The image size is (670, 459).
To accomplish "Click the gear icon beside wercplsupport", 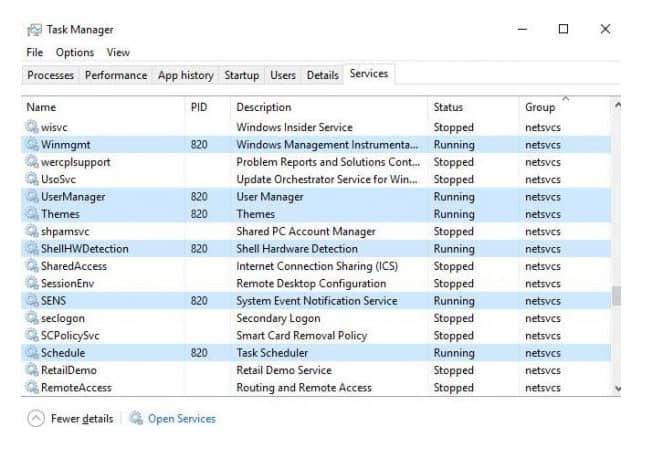I will point(32,162).
